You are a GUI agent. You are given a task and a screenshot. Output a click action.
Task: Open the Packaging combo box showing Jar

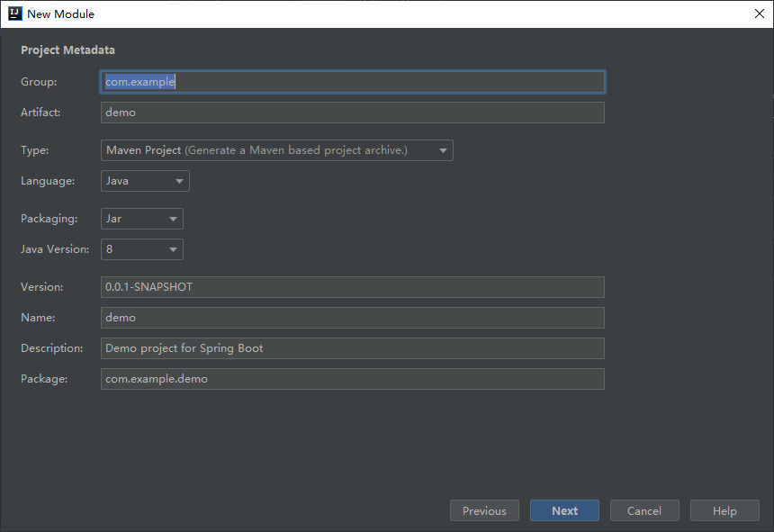point(142,219)
